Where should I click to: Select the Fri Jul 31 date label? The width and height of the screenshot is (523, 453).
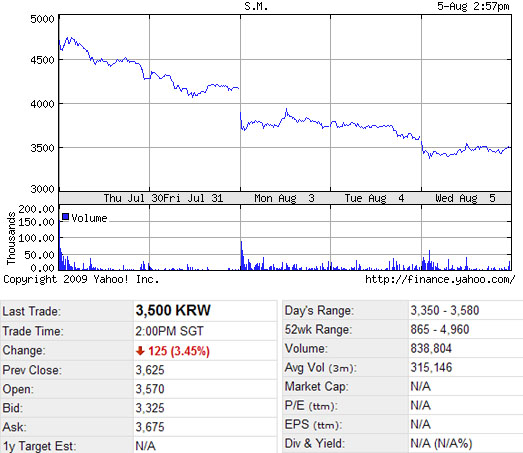pyautogui.click(x=193, y=198)
